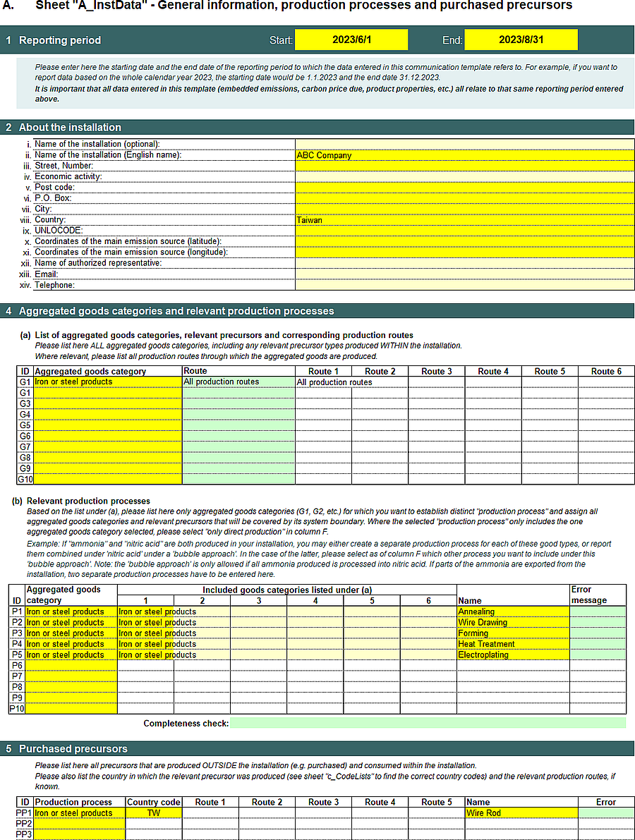Select the empty P6 aggregated goods category cell
This screenshot has width=635, height=840.
click(x=71, y=665)
